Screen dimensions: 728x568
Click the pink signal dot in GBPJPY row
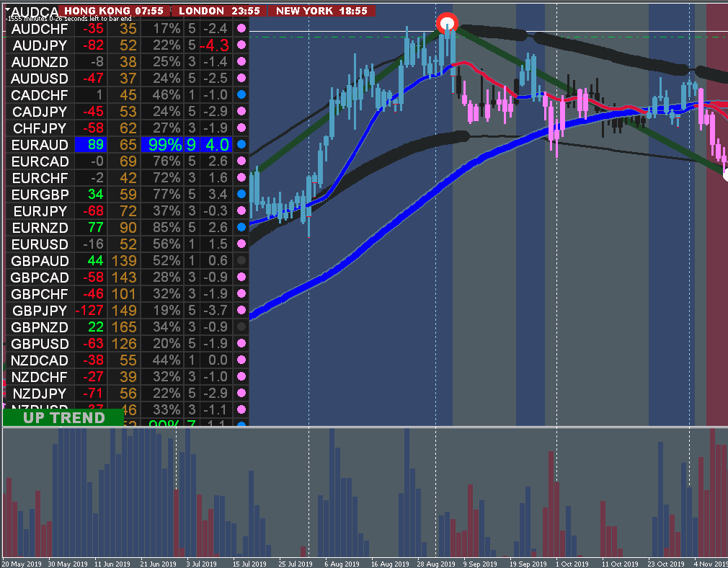point(241,310)
